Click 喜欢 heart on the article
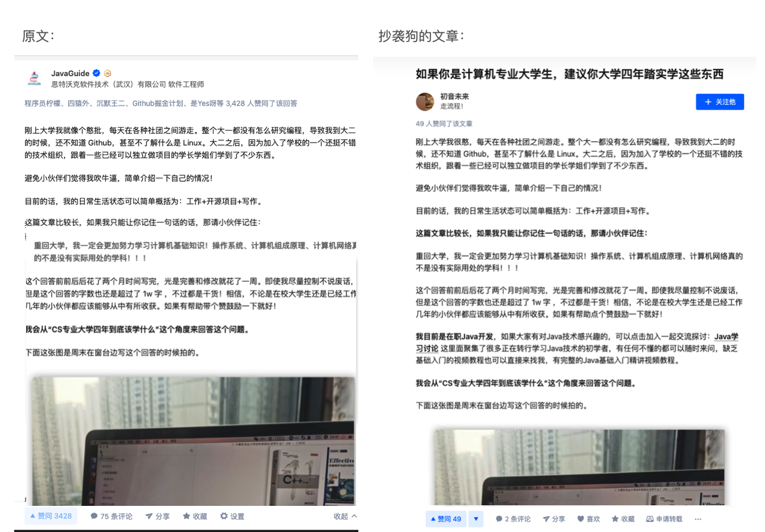Image resolution: width=765 pixels, height=532 pixels. pyautogui.click(x=589, y=519)
